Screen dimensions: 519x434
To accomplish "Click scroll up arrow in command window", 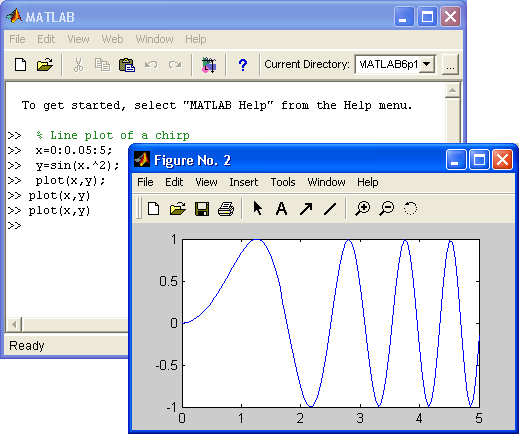I will 453,90.
